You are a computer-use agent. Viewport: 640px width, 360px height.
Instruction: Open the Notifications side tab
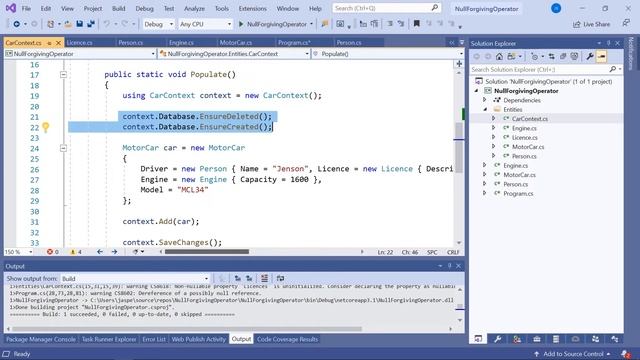tap(631, 53)
